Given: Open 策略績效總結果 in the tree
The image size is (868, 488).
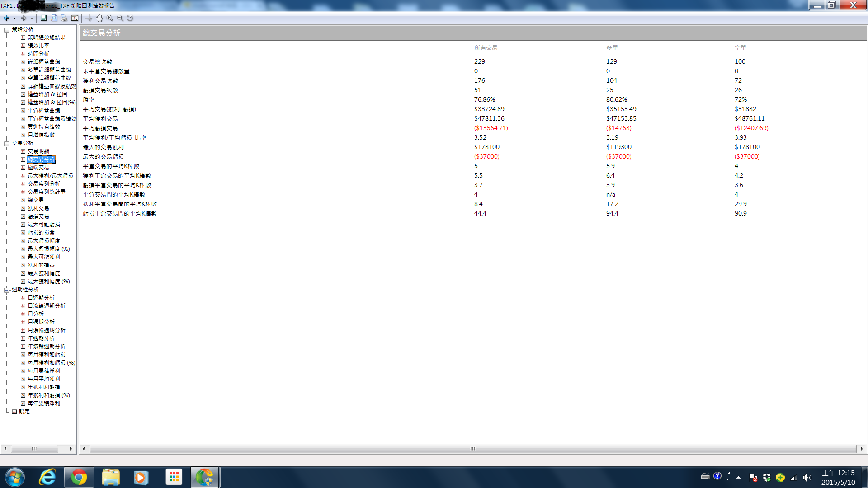Looking at the screenshot, I should [46, 38].
